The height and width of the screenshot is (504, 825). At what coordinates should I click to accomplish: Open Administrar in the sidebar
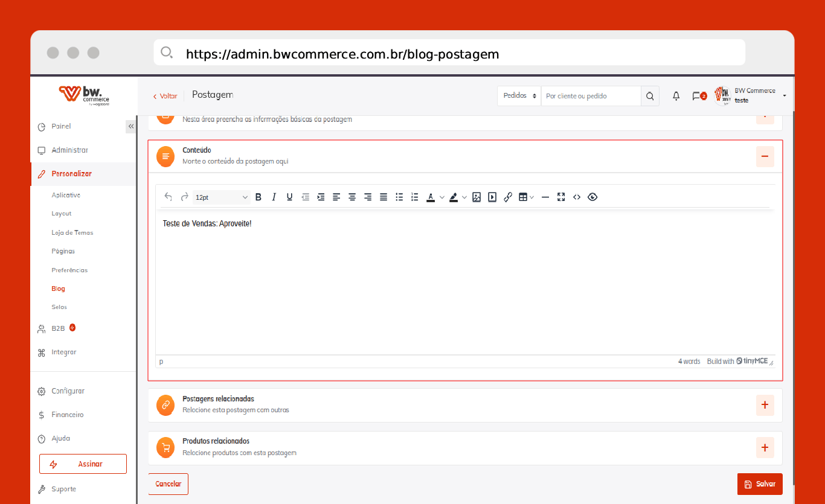point(69,150)
